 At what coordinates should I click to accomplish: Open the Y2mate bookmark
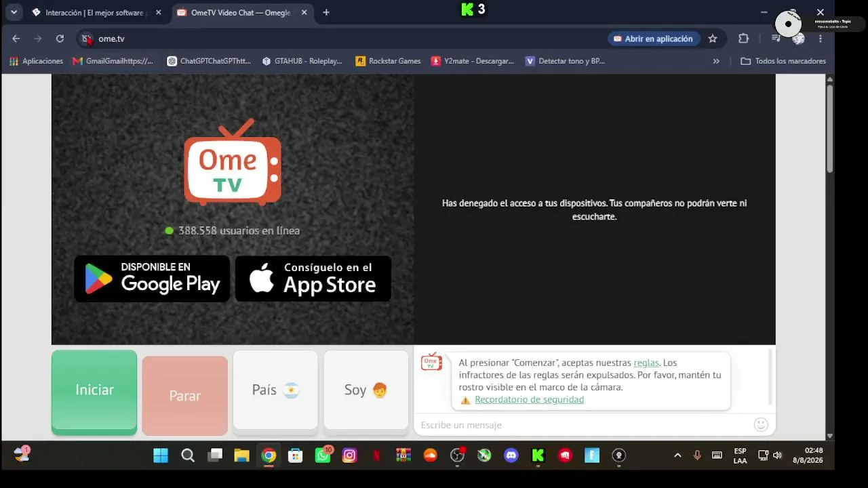[473, 61]
